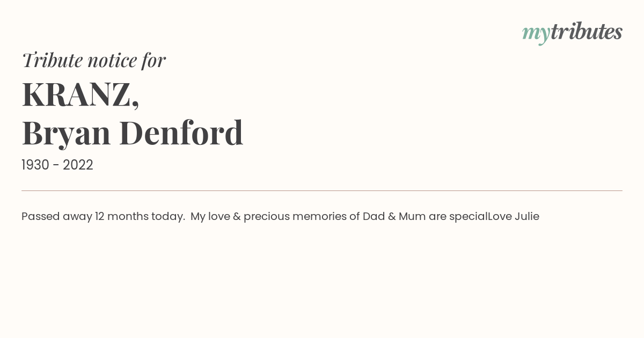
Task: Click "Passed away 12 months today" text
Action: pos(103,217)
